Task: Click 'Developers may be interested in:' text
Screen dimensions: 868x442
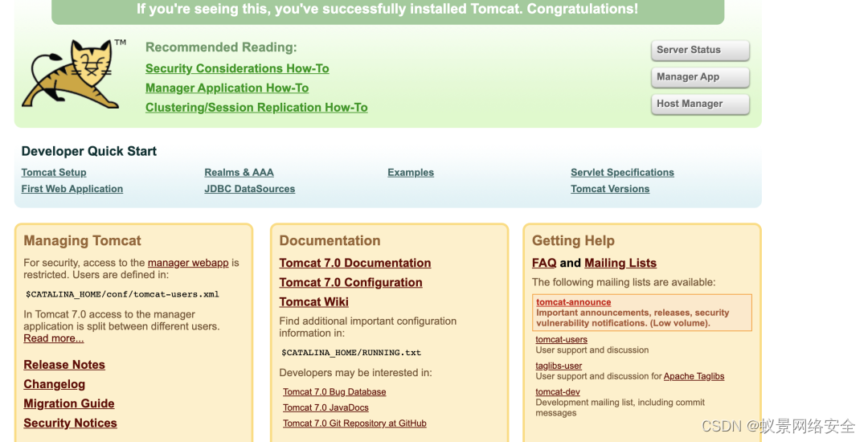Action: point(355,373)
